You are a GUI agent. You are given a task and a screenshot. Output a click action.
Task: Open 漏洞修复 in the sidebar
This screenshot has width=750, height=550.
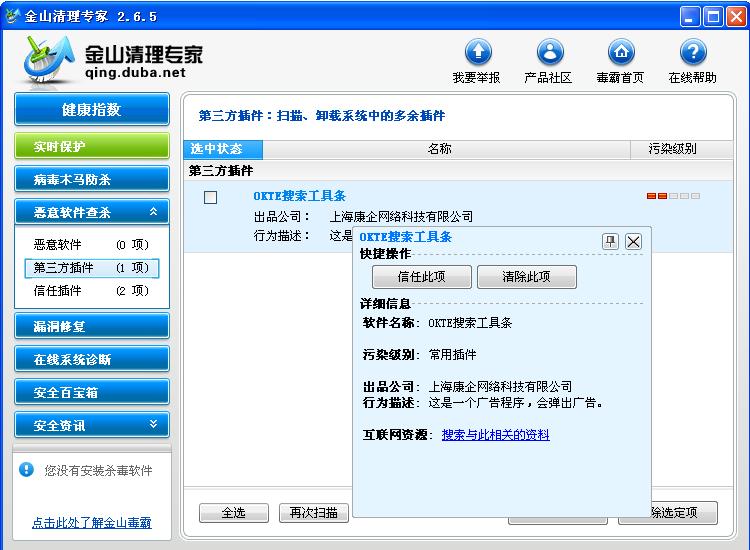[x=92, y=326]
